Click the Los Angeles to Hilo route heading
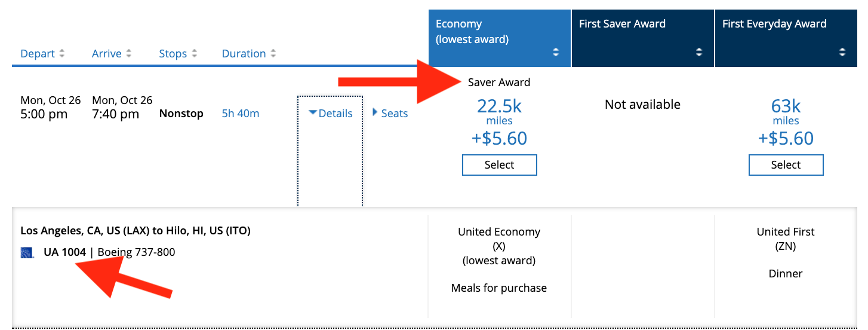 click(136, 231)
